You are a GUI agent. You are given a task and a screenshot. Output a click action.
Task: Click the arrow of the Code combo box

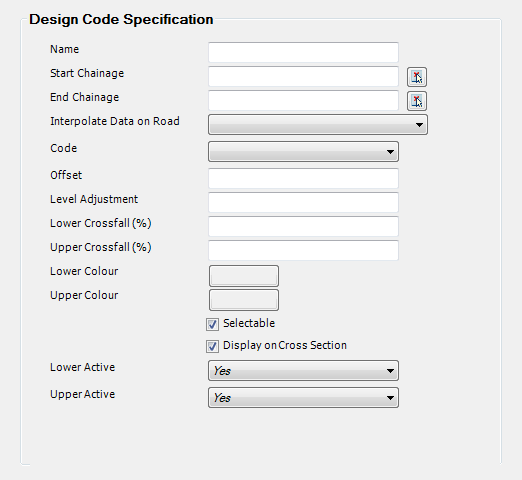tap(390, 152)
